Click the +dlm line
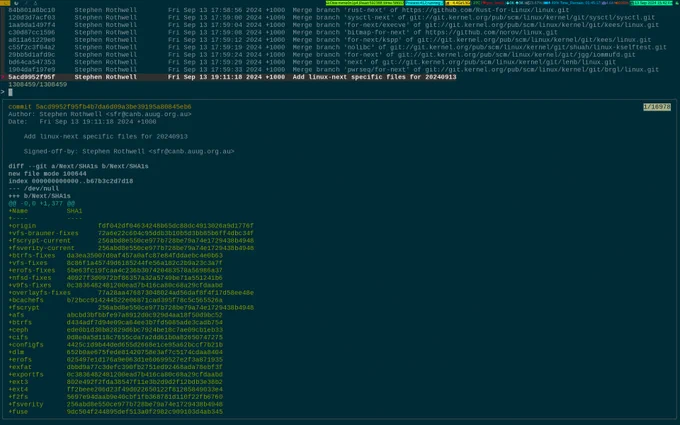 (115, 352)
